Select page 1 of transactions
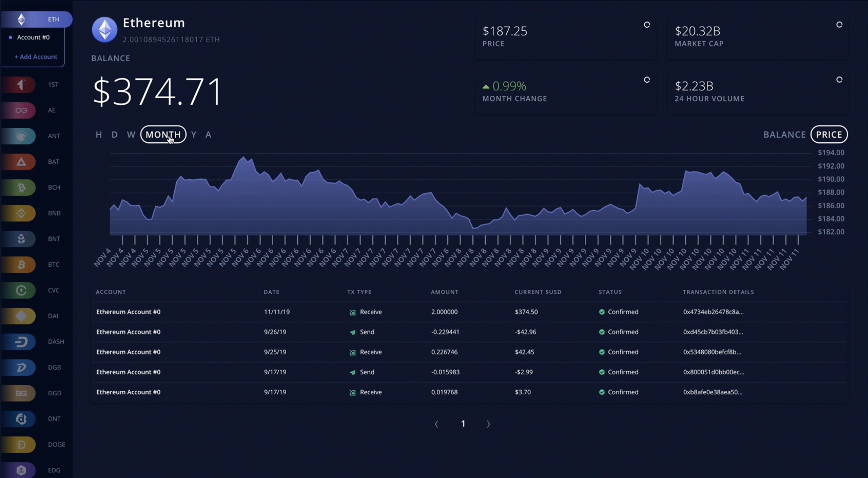Image resolution: width=868 pixels, height=478 pixels. (463, 424)
